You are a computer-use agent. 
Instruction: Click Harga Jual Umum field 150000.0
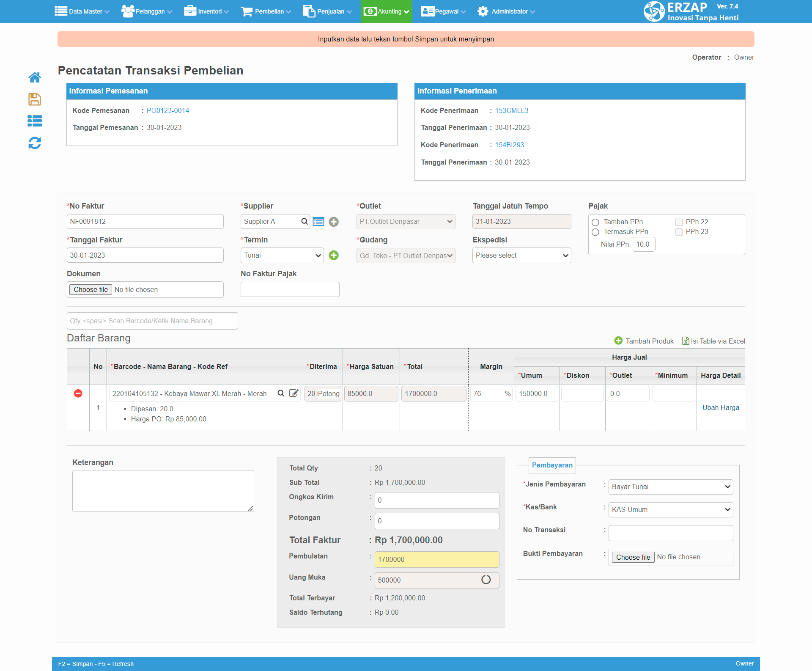pyautogui.click(x=537, y=393)
